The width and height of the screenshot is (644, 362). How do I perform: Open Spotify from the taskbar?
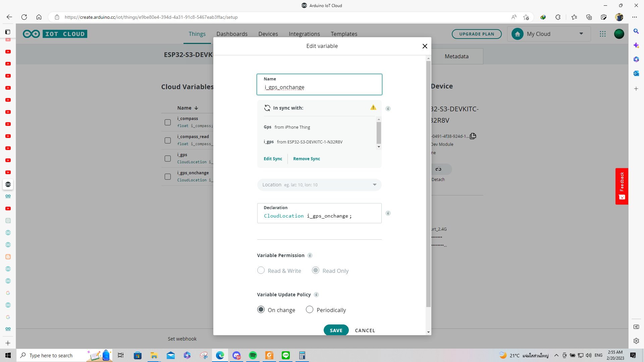(x=253, y=355)
